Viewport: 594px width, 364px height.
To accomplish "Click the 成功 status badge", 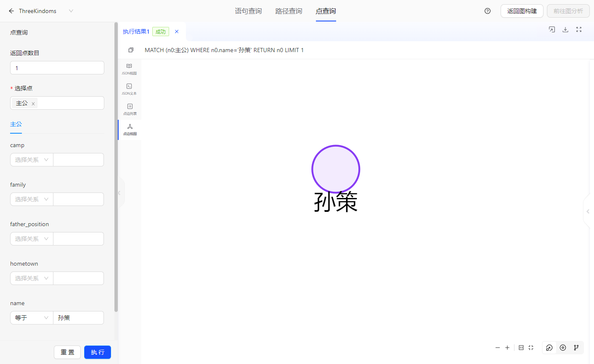I will click(x=161, y=32).
